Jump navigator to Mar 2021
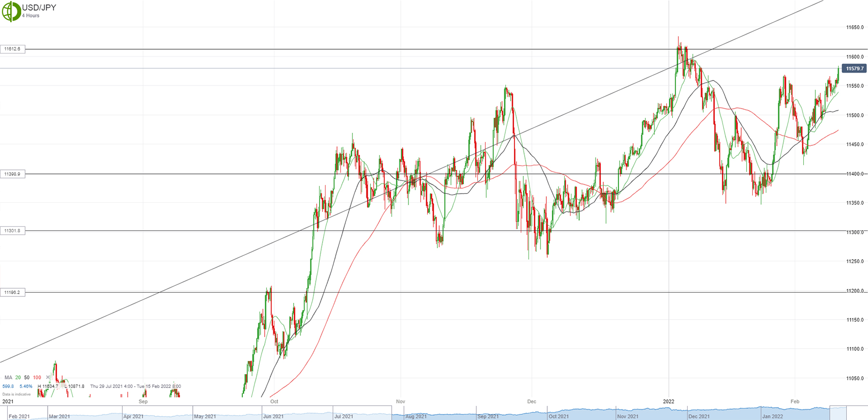This screenshot has width=868, height=420. coord(59,416)
